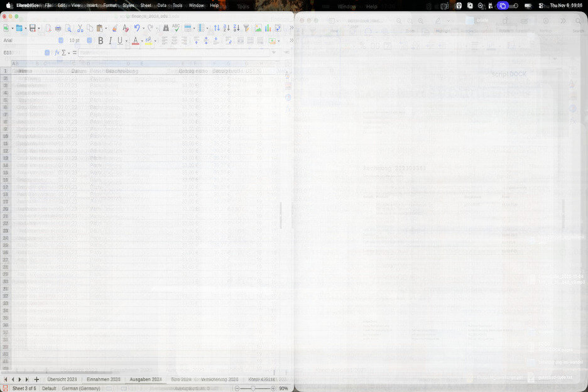Screen dimensions: 588x392
Task: Click the Cut scissors icon
Action: tap(80, 28)
